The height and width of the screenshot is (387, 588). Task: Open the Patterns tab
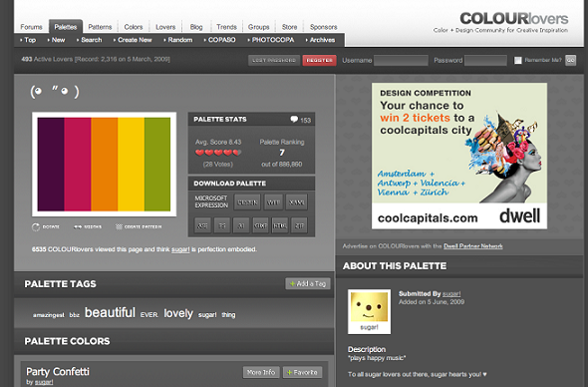tap(100, 27)
